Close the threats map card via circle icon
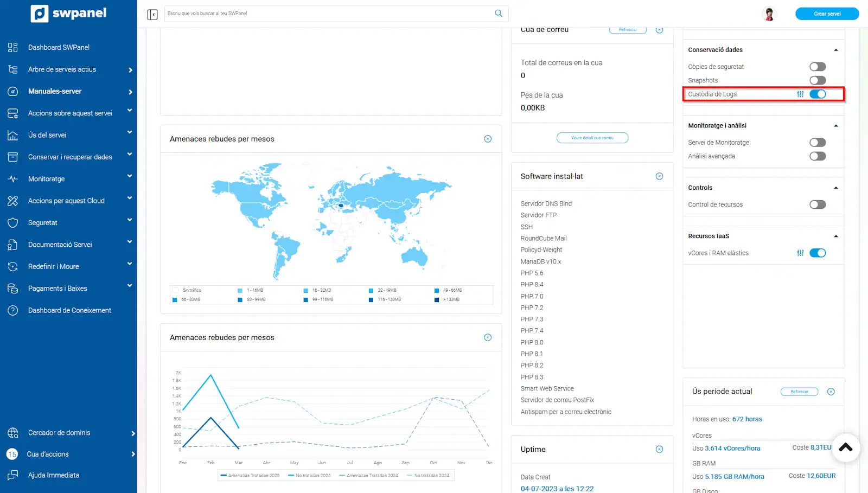Image resolution: width=868 pixels, height=493 pixels. (488, 139)
